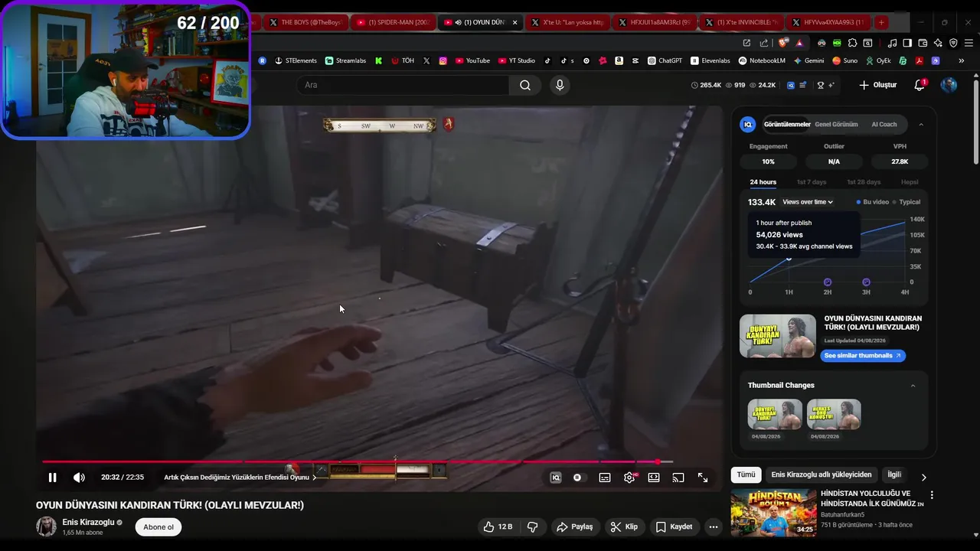Collapse the Thumbnail Changes section

click(913, 386)
